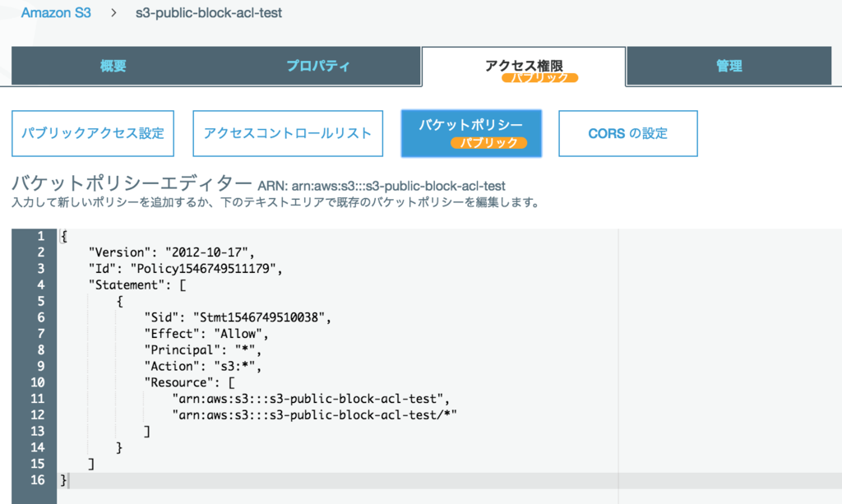This screenshot has width=842, height=504.
Task: Click the editor instruction text 入力して新しいポリシーを追加
Action: pos(275,203)
